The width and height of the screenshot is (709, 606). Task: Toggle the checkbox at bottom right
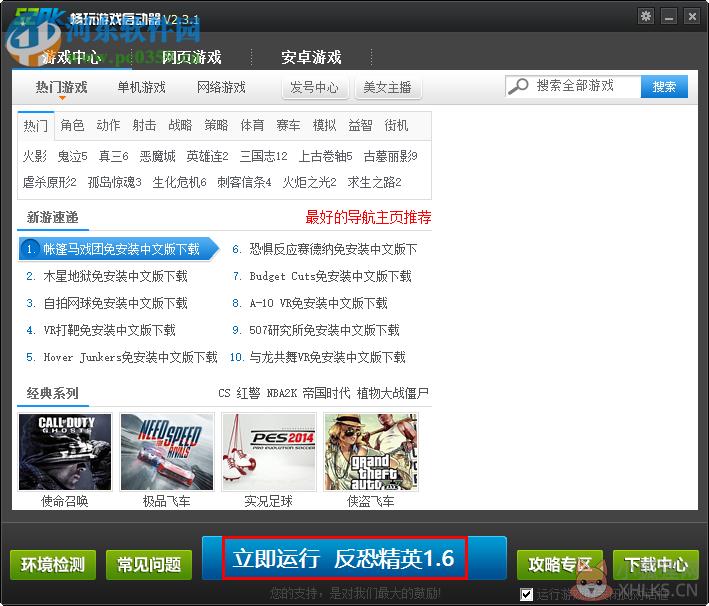[x=526, y=594]
